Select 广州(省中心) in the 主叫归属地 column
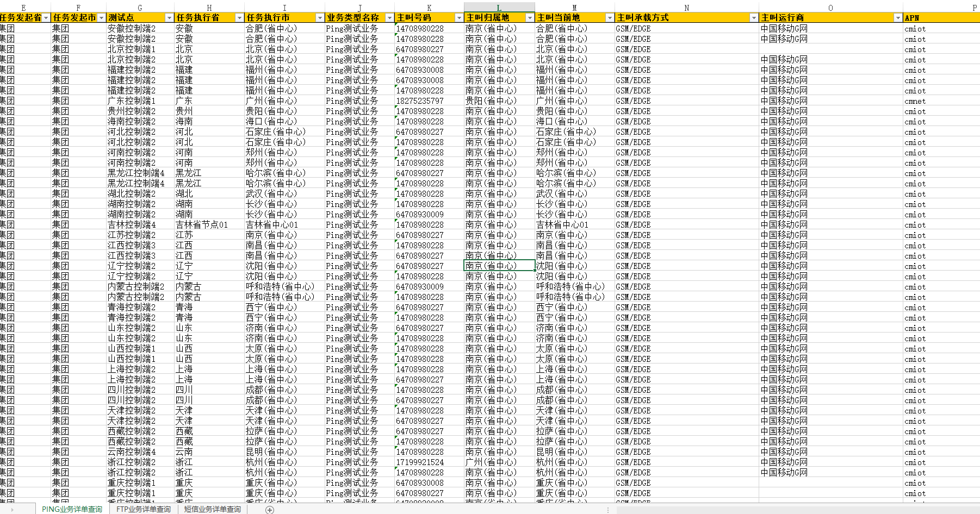The width and height of the screenshot is (980, 514). click(x=499, y=462)
